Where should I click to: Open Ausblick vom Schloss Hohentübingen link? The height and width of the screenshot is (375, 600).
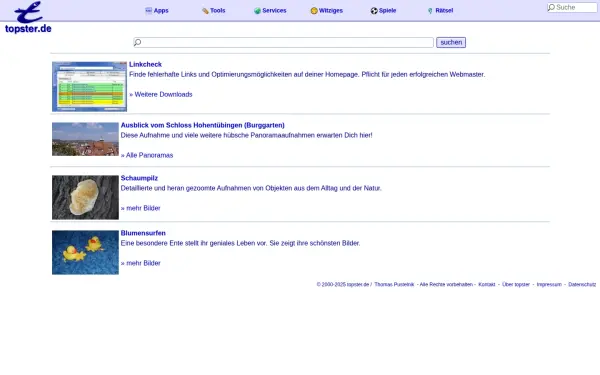pos(203,125)
